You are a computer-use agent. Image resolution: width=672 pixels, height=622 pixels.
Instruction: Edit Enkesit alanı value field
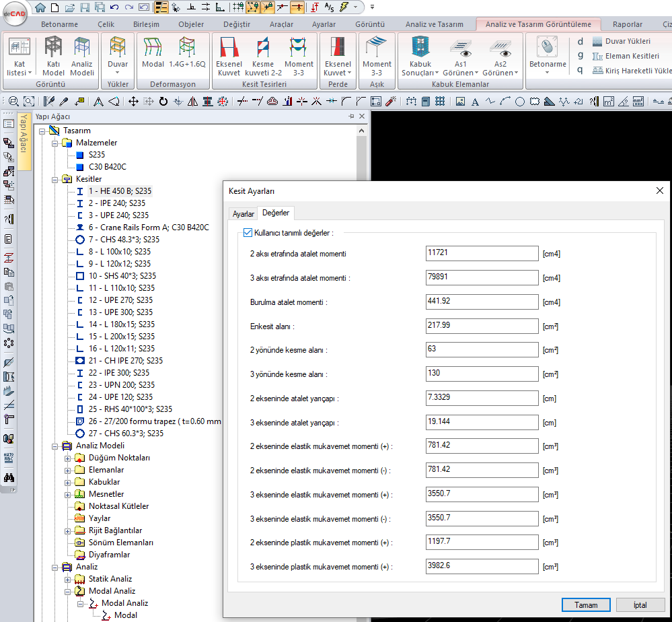tap(482, 326)
